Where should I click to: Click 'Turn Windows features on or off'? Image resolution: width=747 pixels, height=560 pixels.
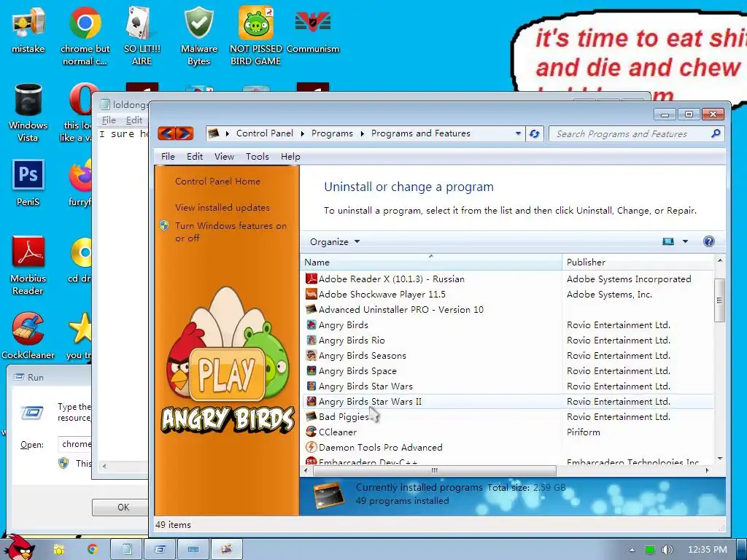tap(231, 232)
